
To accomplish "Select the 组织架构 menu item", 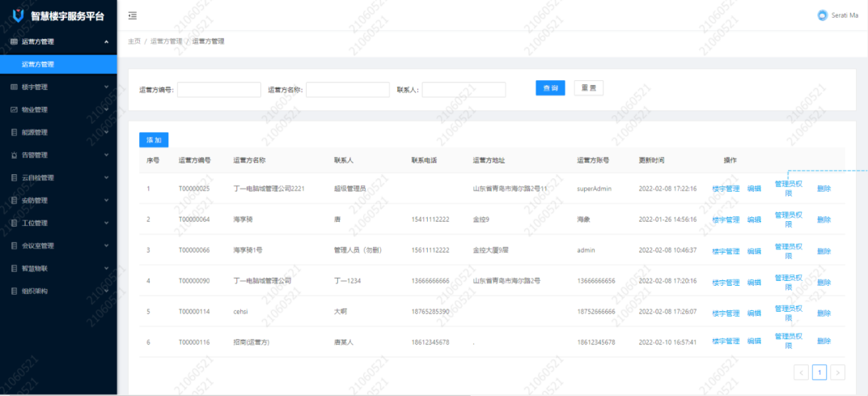I will (x=35, y=291).
